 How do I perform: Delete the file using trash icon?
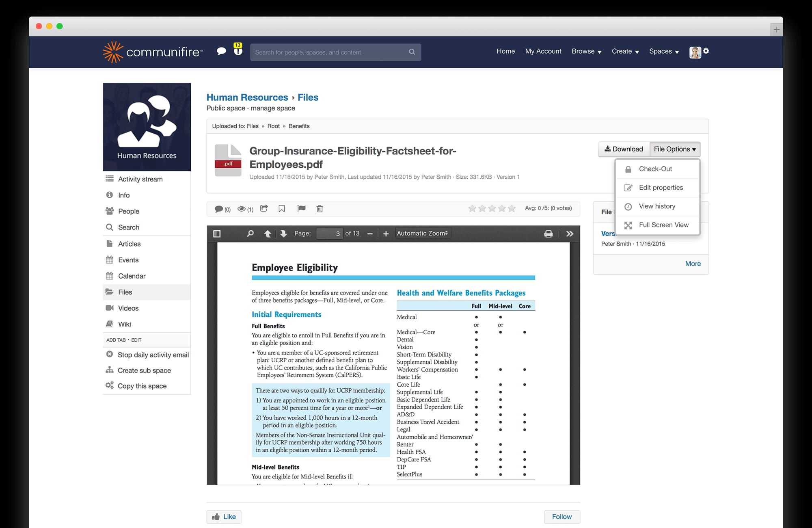coord(320,209)
